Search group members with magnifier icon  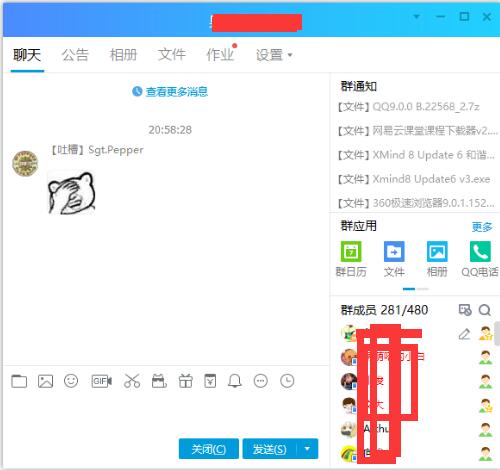[485, 310]
